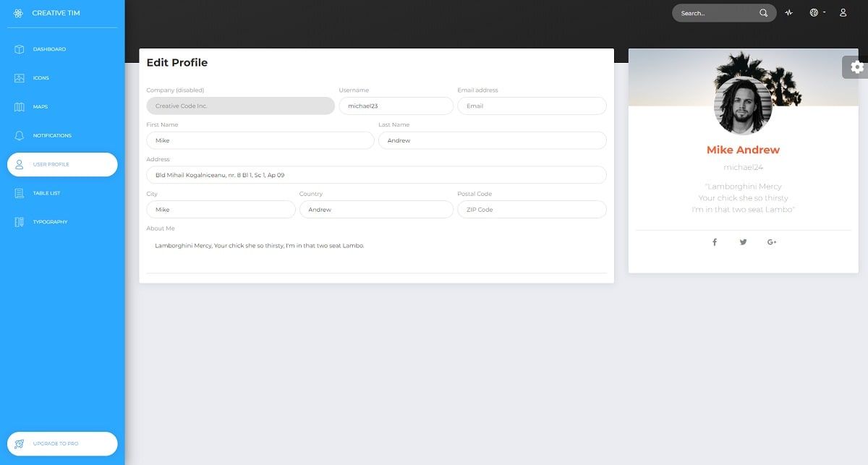Select the Table List sidebar icon

pyautogui.click(x=17, y=193)
